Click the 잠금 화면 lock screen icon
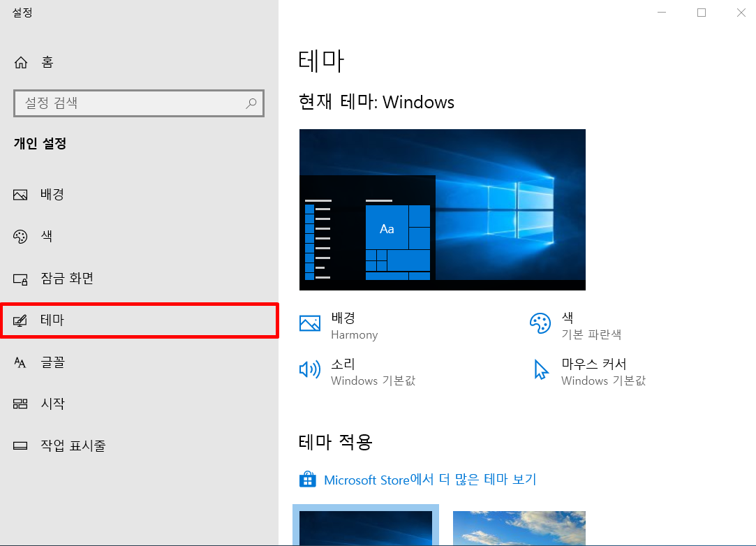 (x=20, y=279)
